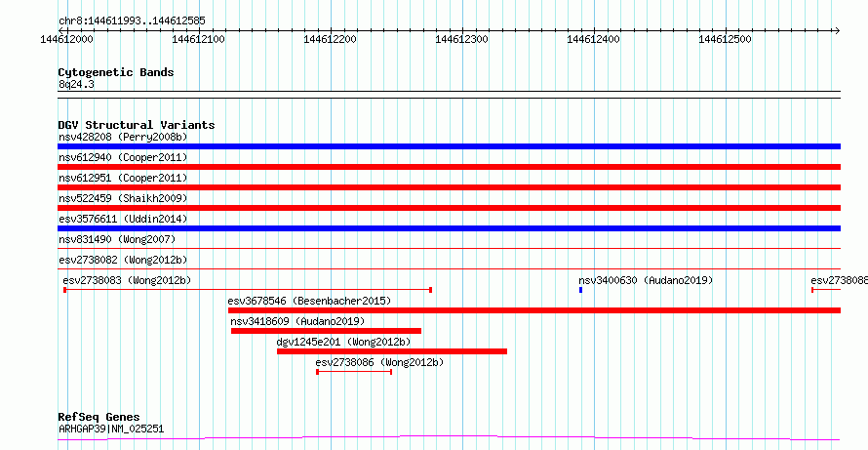
Task: Open the ARHGAP39|NM_025251 gene label
Action: pos(111,429)
